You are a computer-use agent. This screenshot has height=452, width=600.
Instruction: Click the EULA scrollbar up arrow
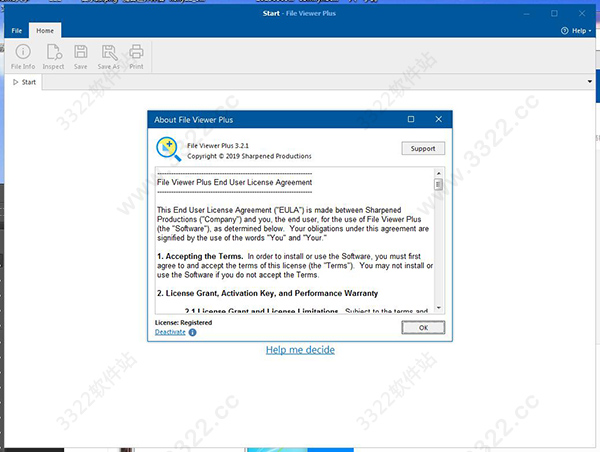439,173
